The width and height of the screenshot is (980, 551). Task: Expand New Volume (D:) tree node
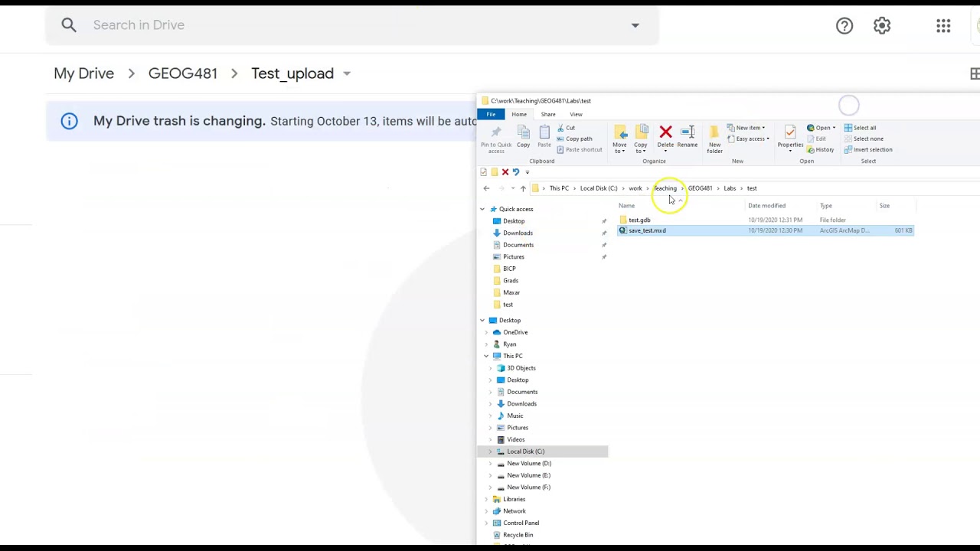point(491,464)
